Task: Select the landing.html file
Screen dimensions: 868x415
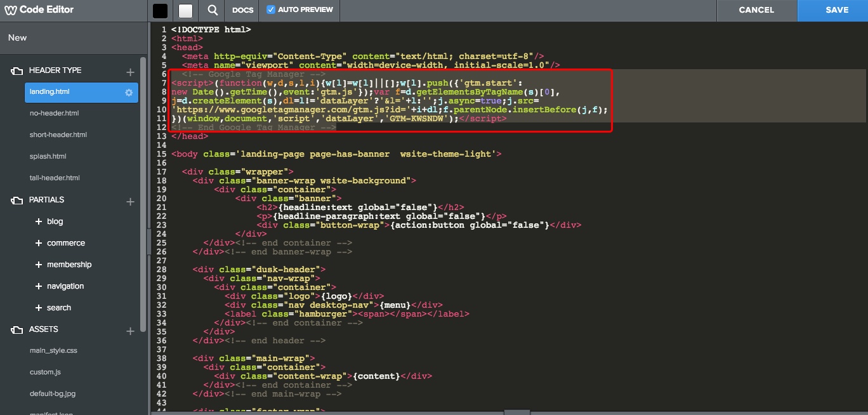Action: (81, 92)
